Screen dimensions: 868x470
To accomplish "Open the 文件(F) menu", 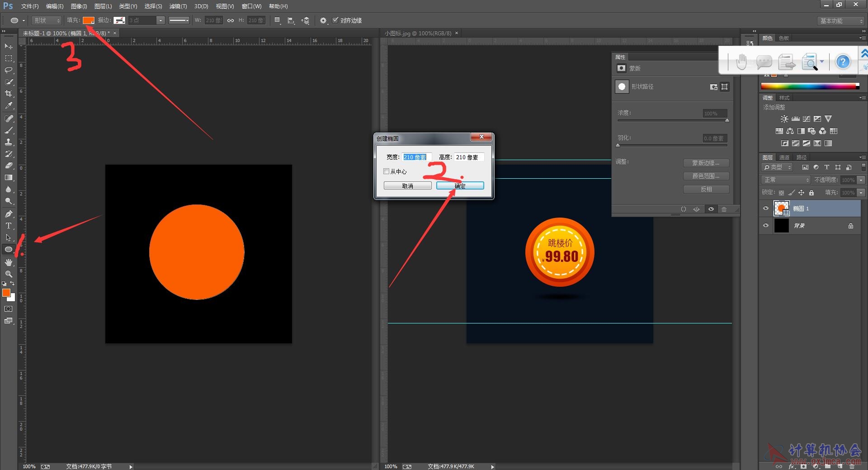I will (x=30, y=6).
